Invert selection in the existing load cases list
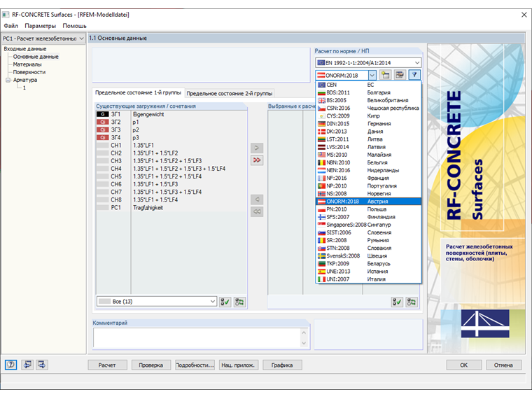This screenshot has height=399, width=532. pos(239,302)
